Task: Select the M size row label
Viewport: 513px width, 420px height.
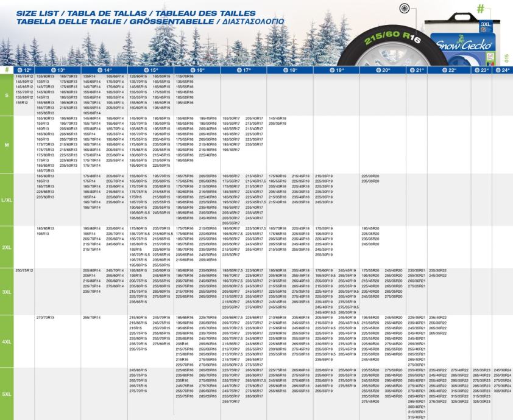Action: tap(7, 145)
